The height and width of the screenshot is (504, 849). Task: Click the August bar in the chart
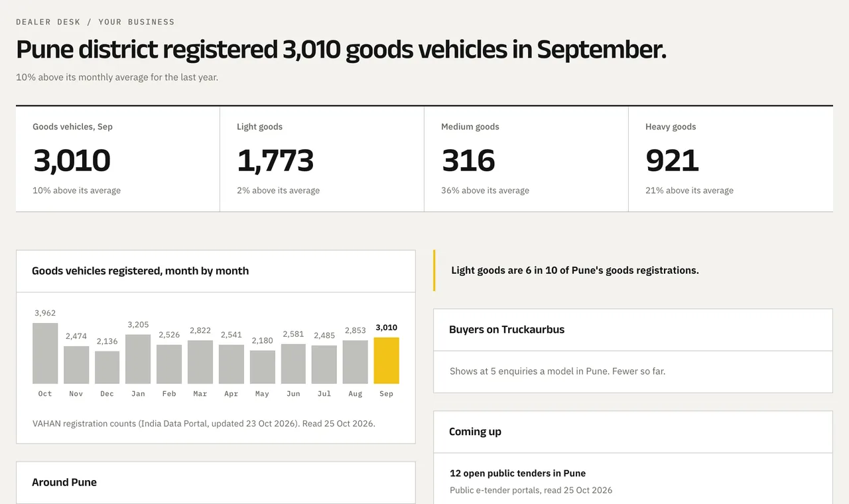[x=356, y=362]
